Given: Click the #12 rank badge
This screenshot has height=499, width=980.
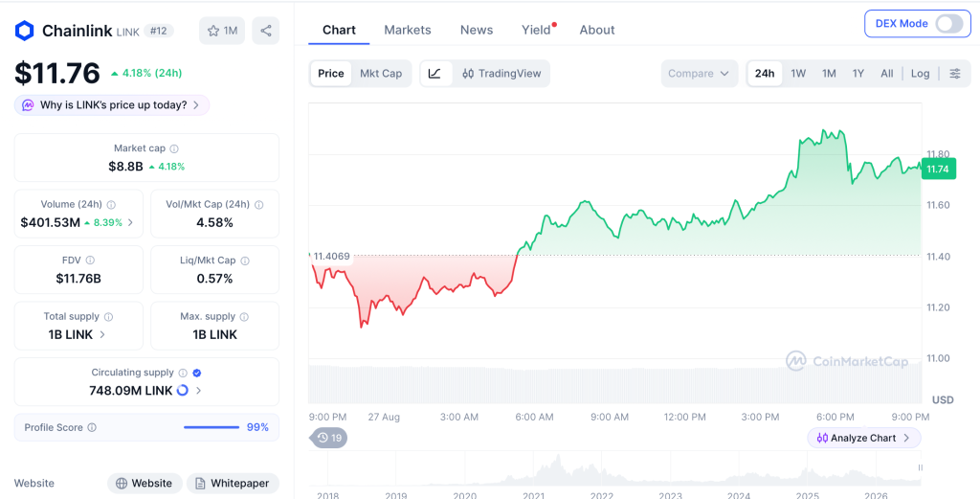Looking at the screenshot, I should (x=158, y=31).
